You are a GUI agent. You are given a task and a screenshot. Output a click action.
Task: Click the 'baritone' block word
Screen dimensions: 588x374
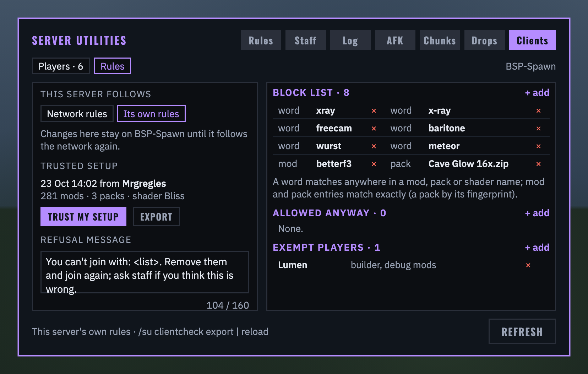pyautogui.click(x=447, y=128)
